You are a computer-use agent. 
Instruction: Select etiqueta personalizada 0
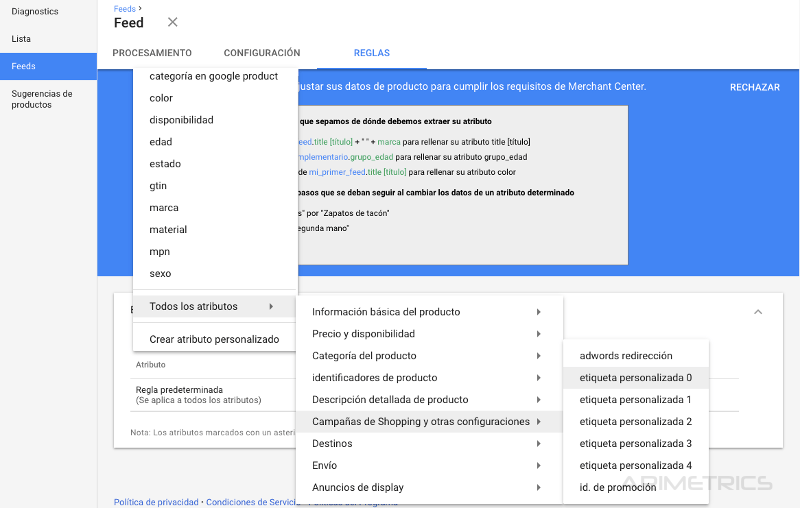636,377
